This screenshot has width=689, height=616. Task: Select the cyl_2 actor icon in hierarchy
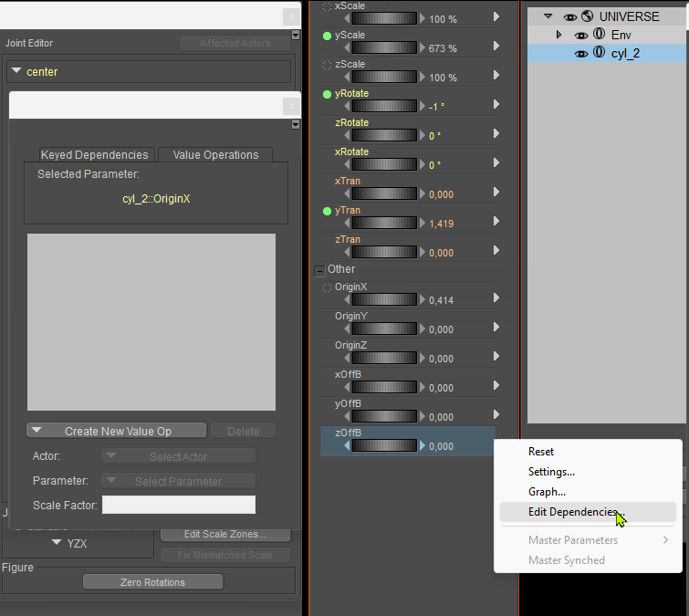tap(599, 52)
